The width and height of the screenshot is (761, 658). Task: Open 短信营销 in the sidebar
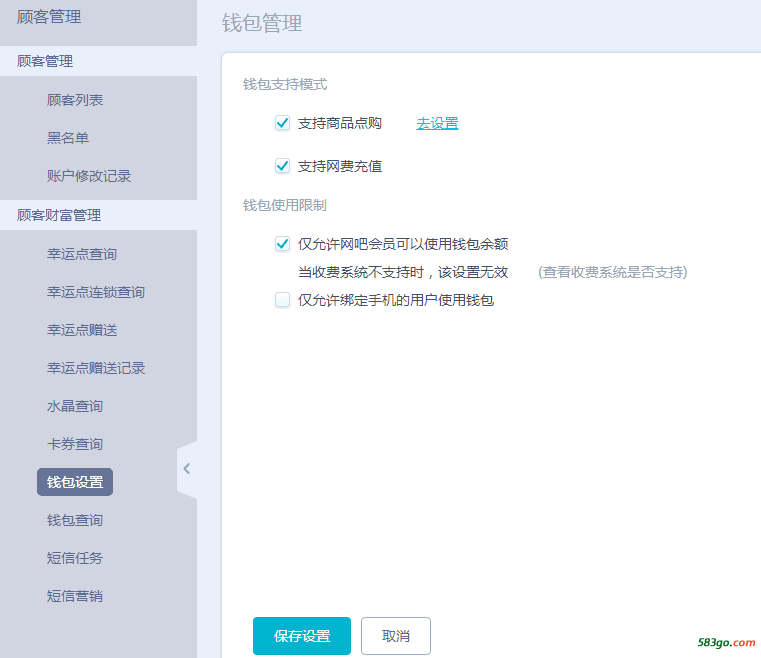point(75,595)
